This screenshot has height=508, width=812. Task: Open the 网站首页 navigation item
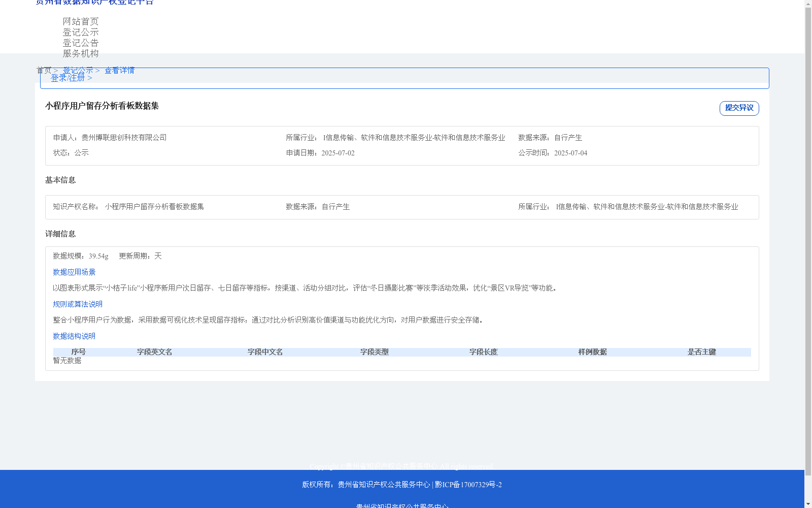(x=81, y=21)
